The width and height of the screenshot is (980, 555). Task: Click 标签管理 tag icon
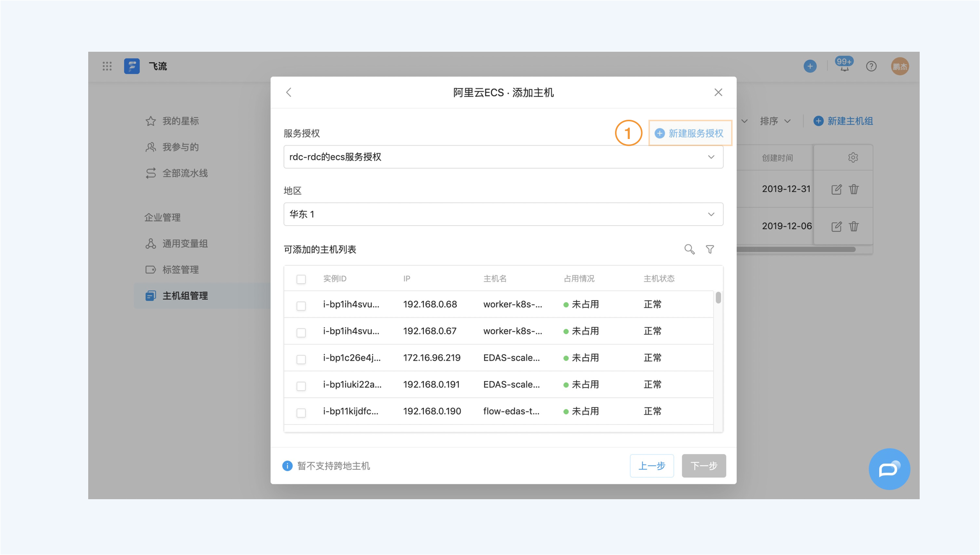click(151, 269)
